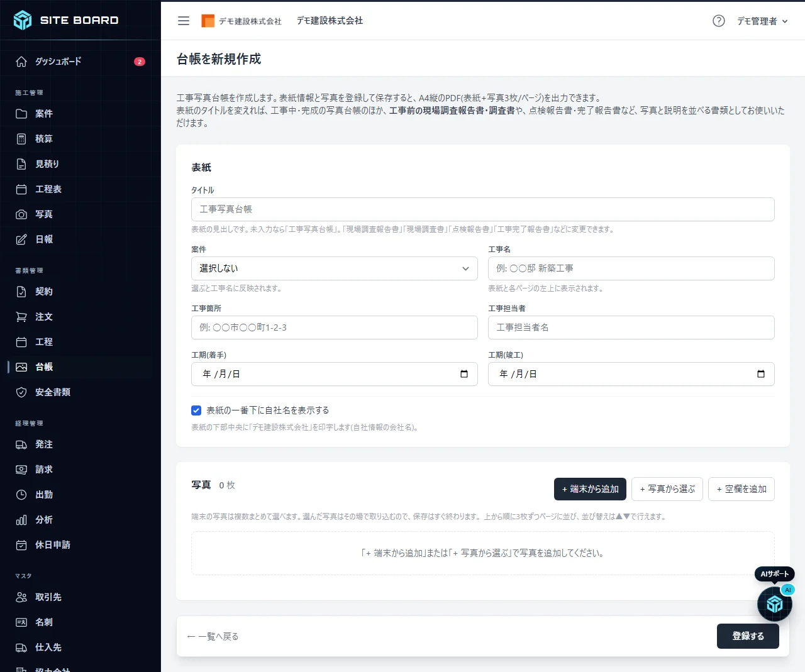
Task: Go to 請求 in the sidebar
Action: pos(80,470)
